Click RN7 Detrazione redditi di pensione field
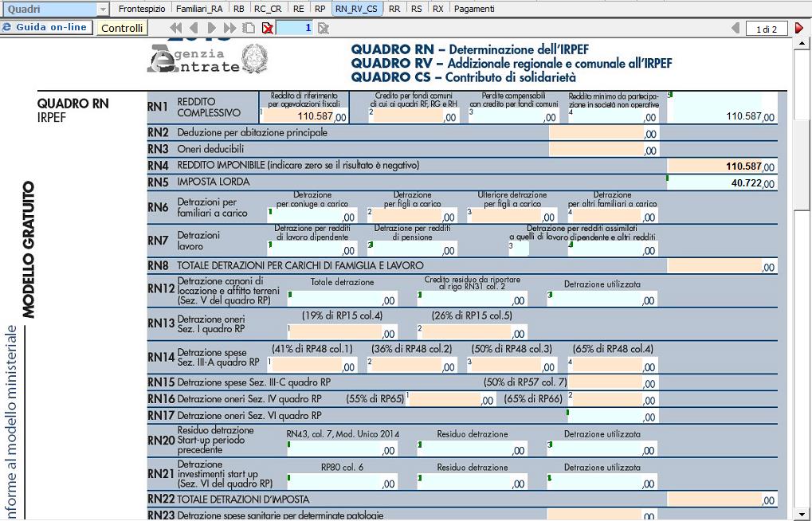This screenshot has width=812, height=521. pyautogui.click(x=412, y=249)
